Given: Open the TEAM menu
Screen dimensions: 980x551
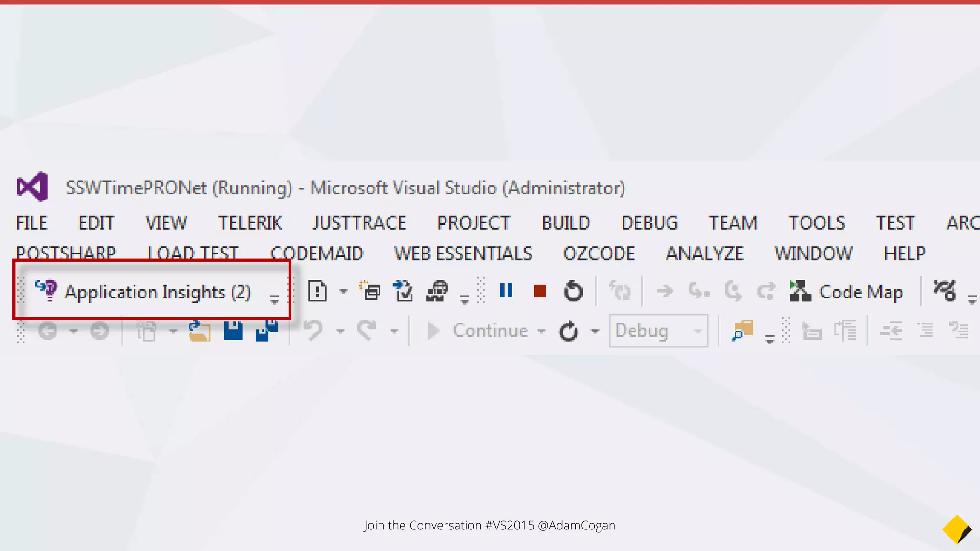Looking at the screenshot, I should (733, 223).
